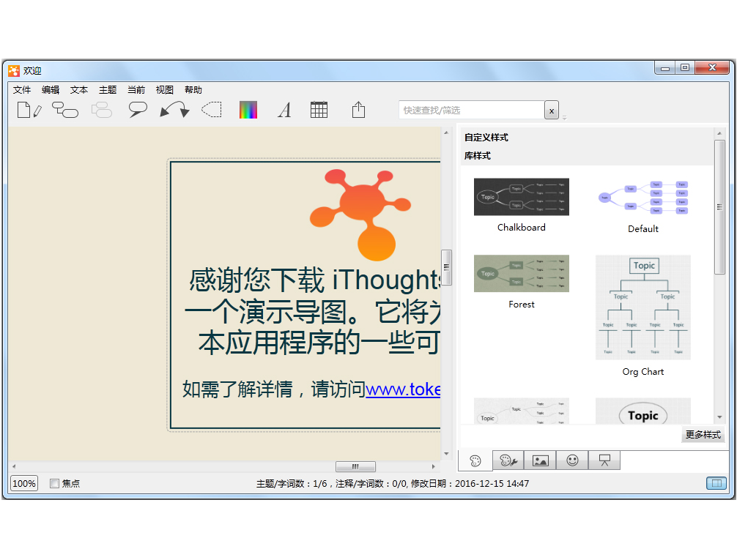Switch to the image panel tab

[x=540, y=460]
